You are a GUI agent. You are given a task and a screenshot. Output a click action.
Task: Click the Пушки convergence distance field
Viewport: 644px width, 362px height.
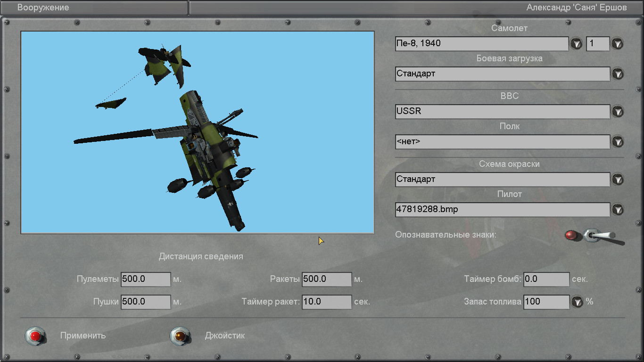(146, 302)
